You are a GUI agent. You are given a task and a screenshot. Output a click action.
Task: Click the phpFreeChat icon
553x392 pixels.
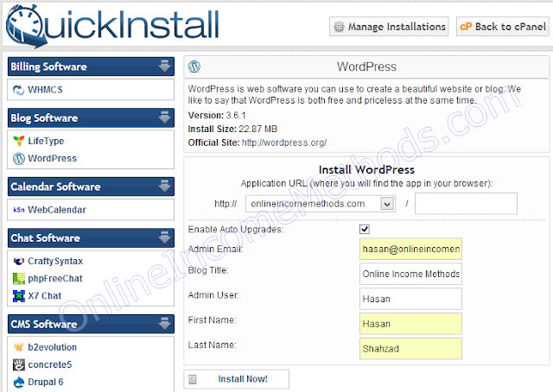[19, 279]
